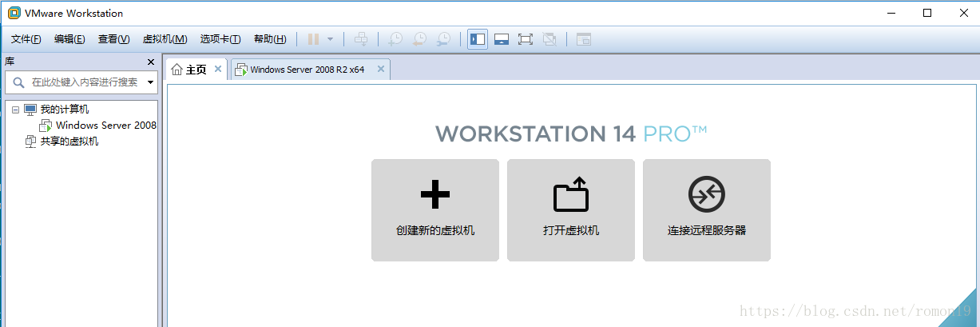Select Windows Server 2008 in library tree
The height and width of the screenshot is (327, 980).
pos(106,126)
